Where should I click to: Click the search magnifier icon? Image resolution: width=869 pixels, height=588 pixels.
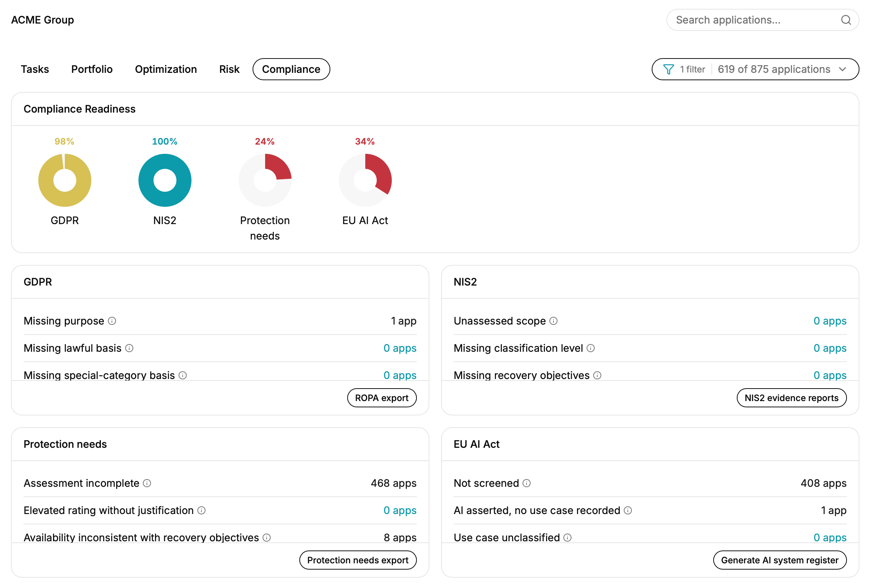[x=846, y=20]
